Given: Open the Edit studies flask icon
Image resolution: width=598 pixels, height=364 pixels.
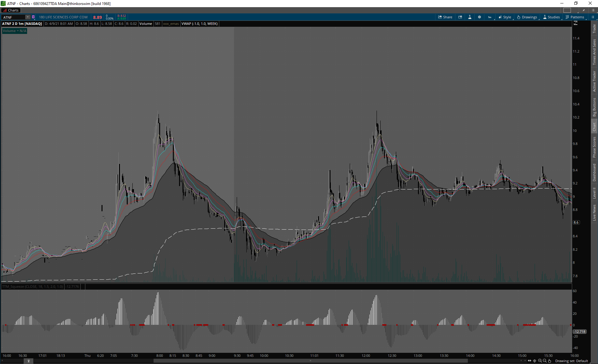Looking at the screenshot, I should click(x=470, y=17).
